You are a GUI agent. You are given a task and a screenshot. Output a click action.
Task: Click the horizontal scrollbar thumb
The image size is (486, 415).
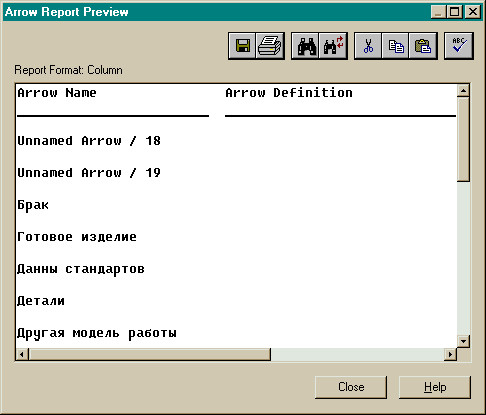pos(150,354)
